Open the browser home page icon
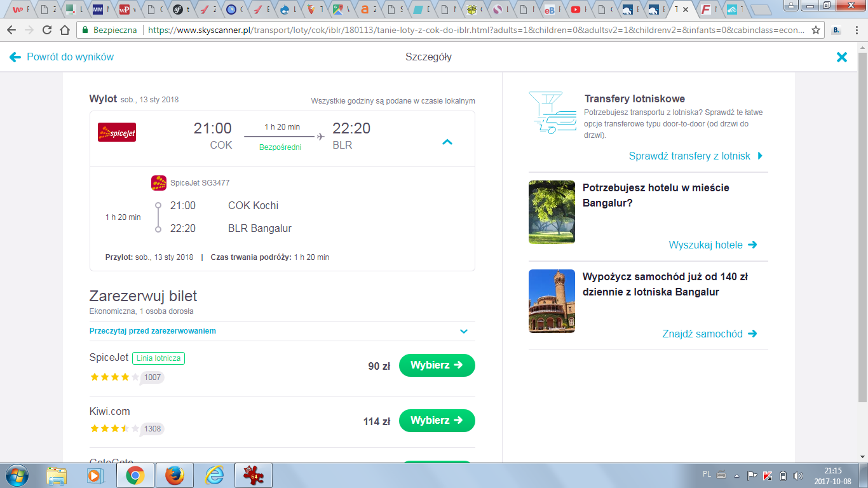This screenshot has height=488, width=868. (64, 30)
